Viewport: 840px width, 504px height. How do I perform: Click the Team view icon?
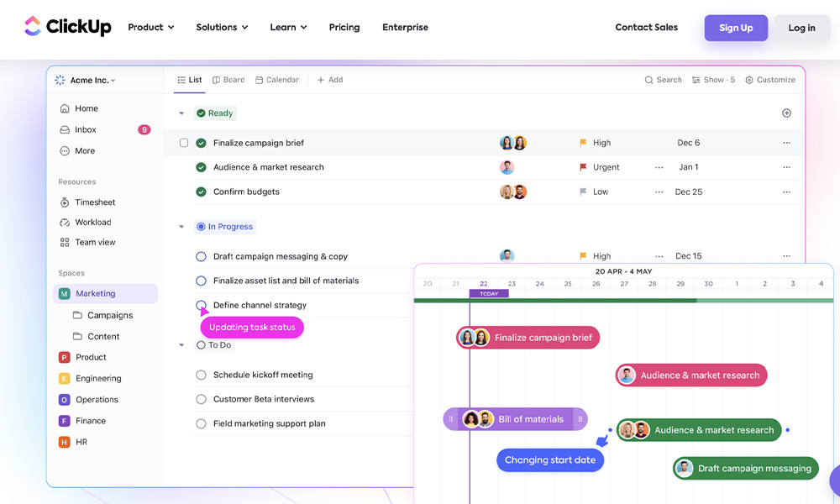(x=65, y=243)
